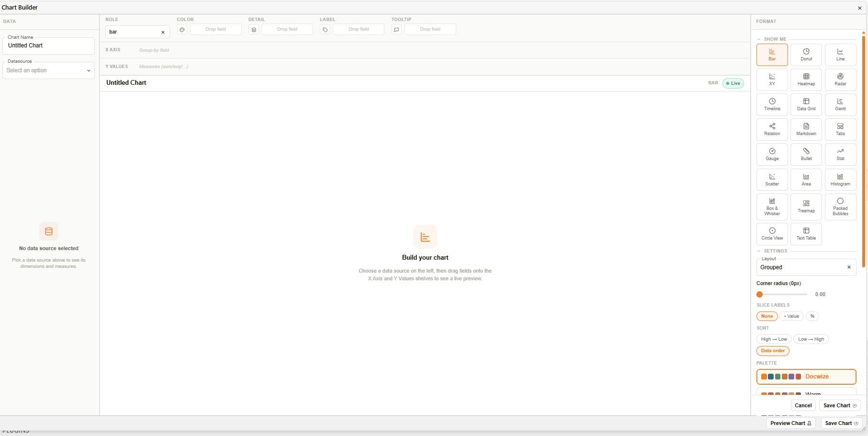868x436 pixels.
Task: Select the Bar chart type
Action: 772,55
